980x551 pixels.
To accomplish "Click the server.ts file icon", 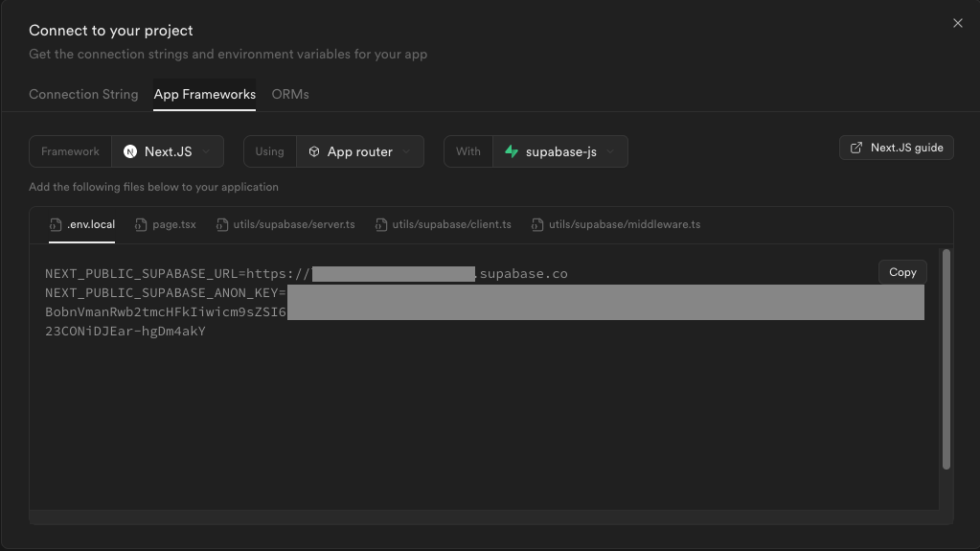I will click(222, 224).
